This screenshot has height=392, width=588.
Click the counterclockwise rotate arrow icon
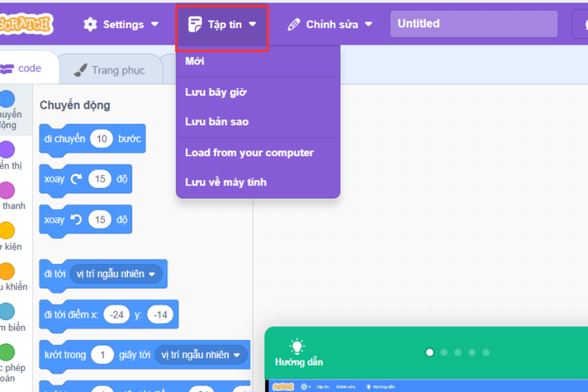coord(76,219)
